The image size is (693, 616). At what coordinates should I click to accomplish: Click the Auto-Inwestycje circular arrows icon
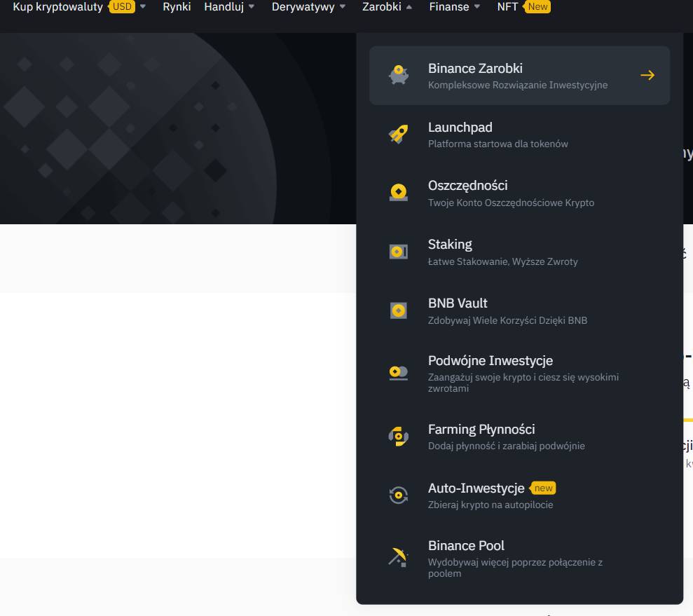tap(399, 495)
